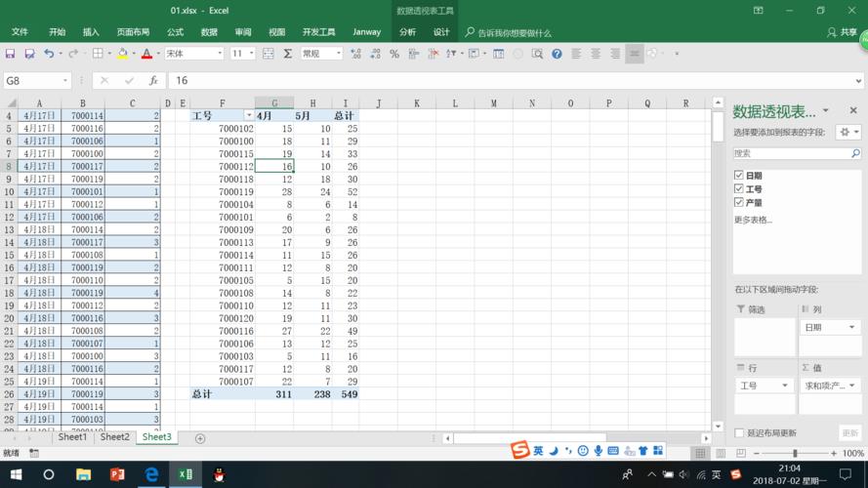Click the AutoSum sigma icon
The width and height of the screenshot is (868, 488).
tap(288, 54)
